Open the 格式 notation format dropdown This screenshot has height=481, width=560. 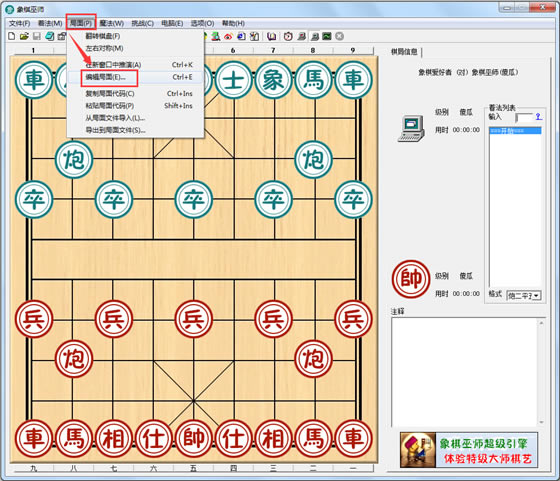[x=524, y=295]
